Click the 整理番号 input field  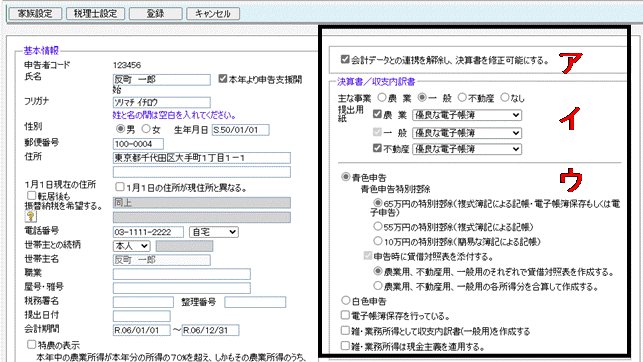[x=255, y=303]
